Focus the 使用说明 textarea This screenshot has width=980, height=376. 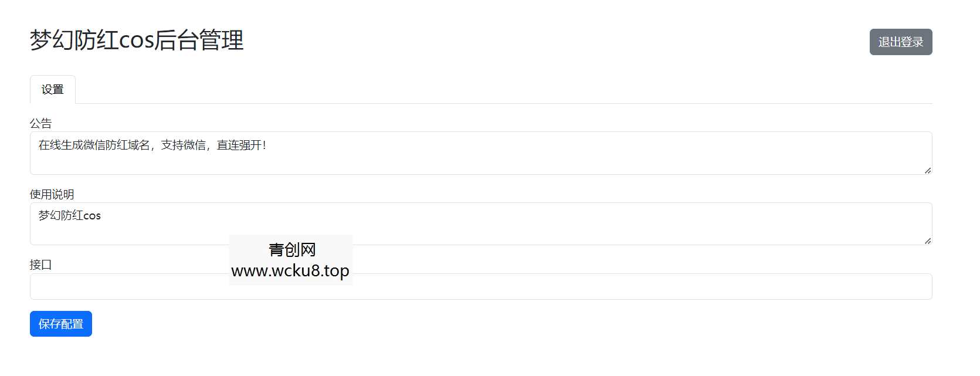[481, 224]
